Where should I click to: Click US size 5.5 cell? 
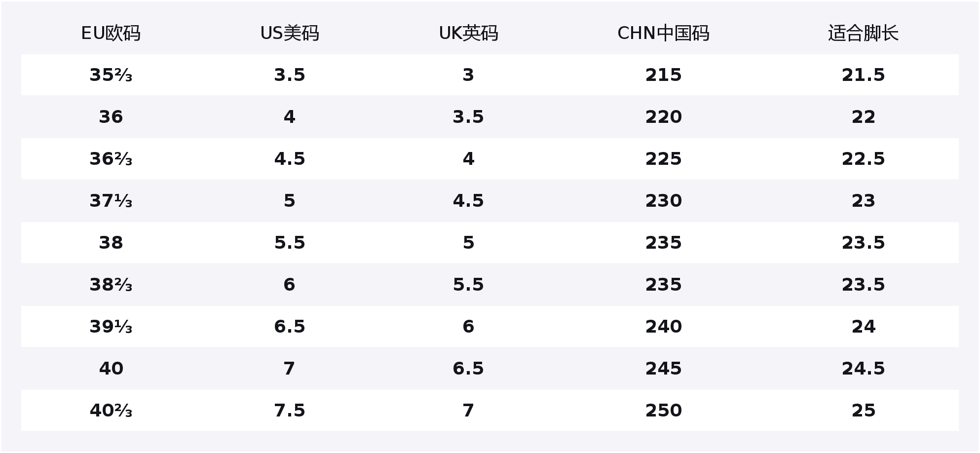290,243
